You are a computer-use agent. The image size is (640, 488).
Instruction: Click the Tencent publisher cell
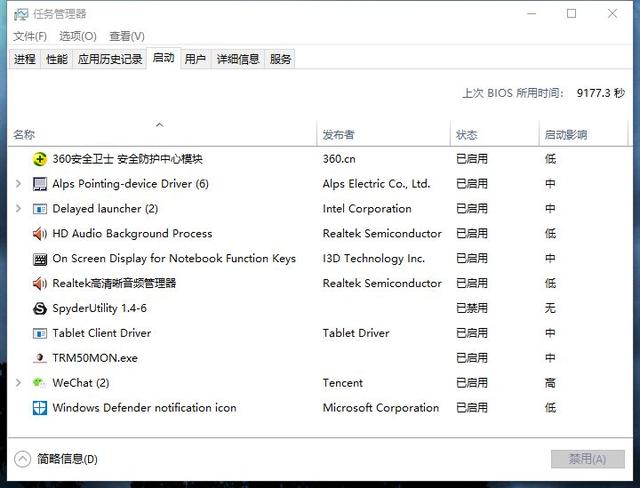point(342,383)
